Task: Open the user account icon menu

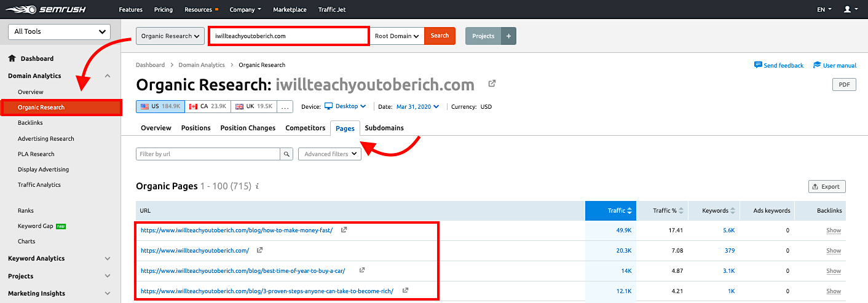Action: point(850,9)
